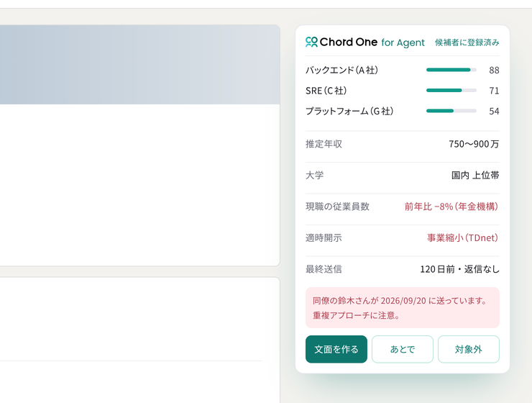532x403 pixels.
Task: Click the gray-blue profile header banner
Action: 139,65
